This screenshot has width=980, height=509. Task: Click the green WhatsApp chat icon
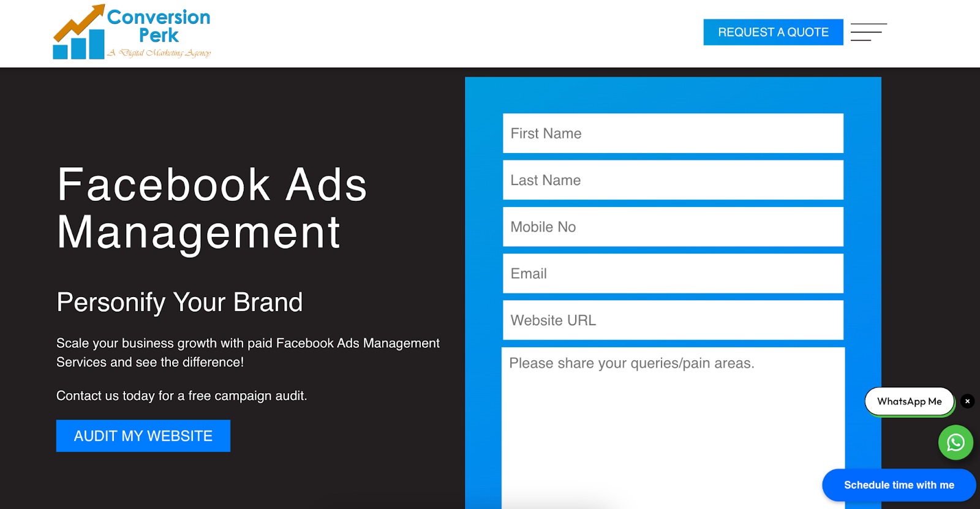click(956, 442)
